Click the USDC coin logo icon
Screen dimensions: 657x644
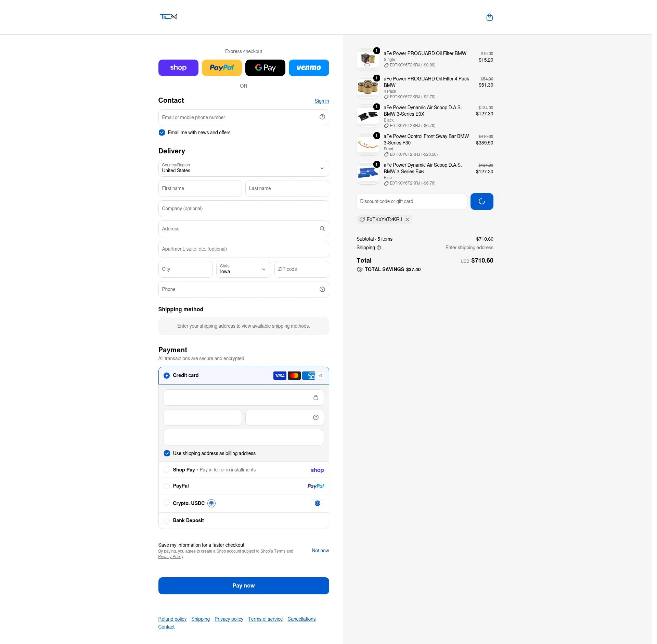(x=318, y=503)
